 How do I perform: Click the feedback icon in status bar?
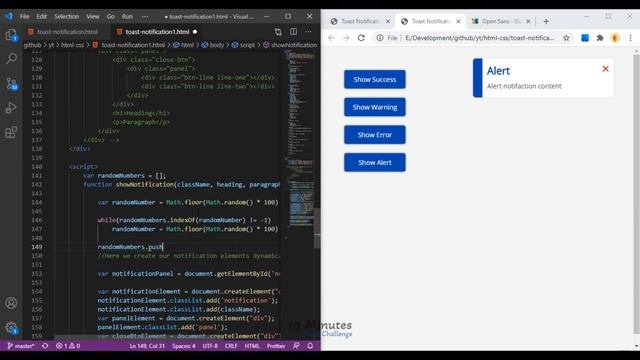pos(296,346)
